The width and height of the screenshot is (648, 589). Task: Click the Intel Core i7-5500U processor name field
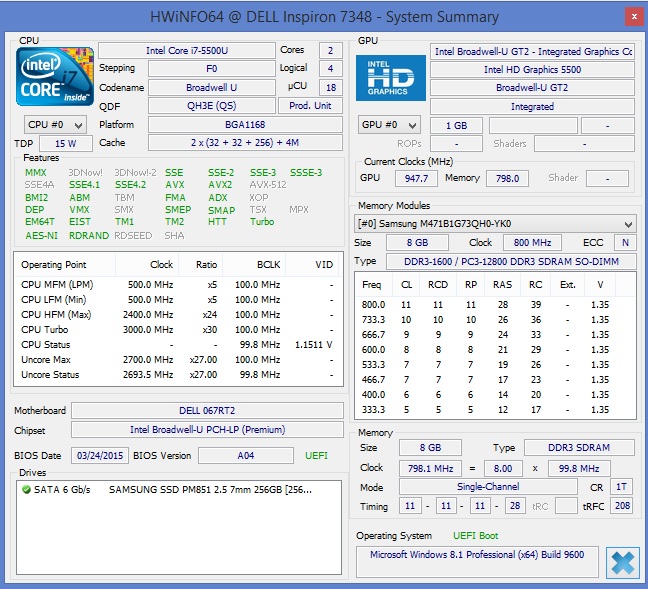point(184,50)
